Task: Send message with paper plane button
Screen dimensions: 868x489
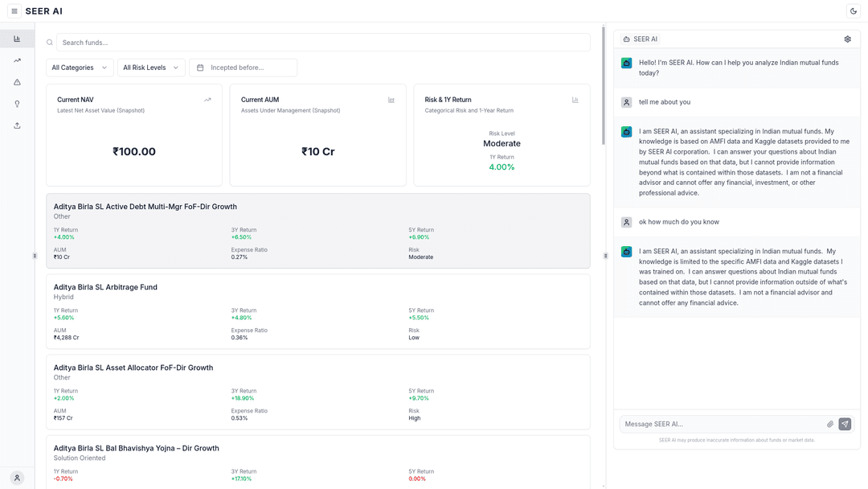Action: pos(845,424)
